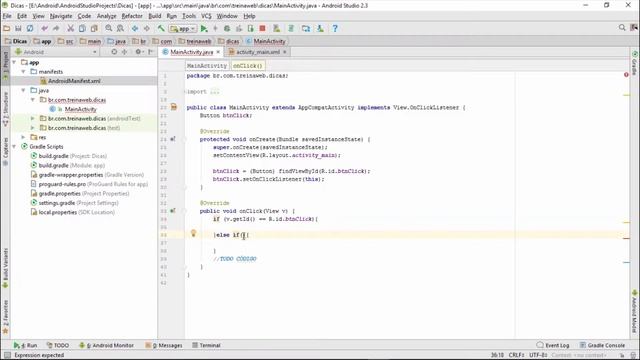Click the Copy toolbar icon

click(x=82, y=29)
